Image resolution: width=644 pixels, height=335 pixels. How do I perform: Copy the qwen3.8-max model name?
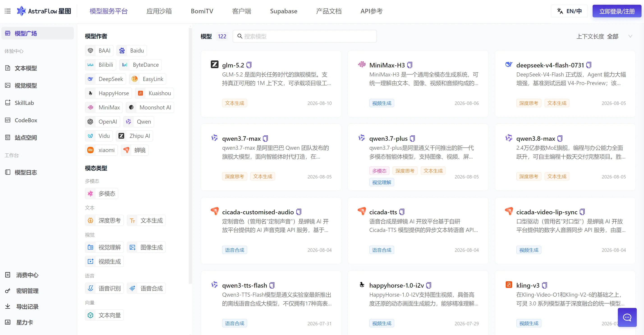point(560,138)
